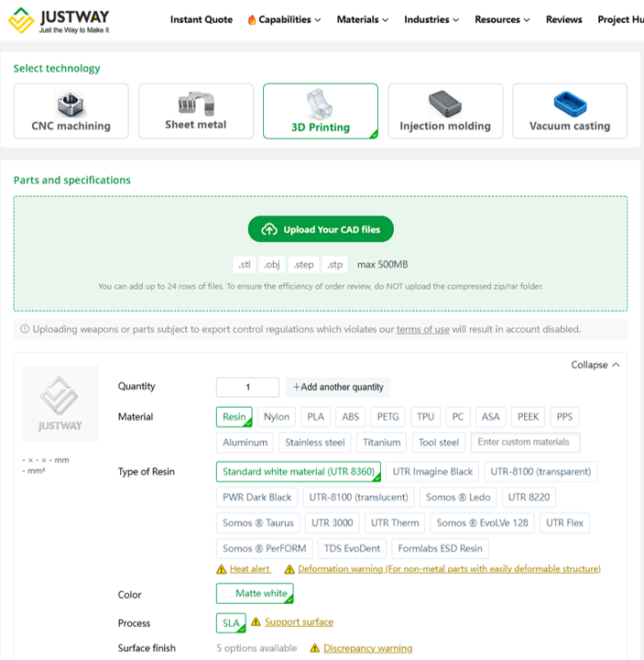Collapse the part specification panel
Screen dimensions: 644x660
pos(595,365)
